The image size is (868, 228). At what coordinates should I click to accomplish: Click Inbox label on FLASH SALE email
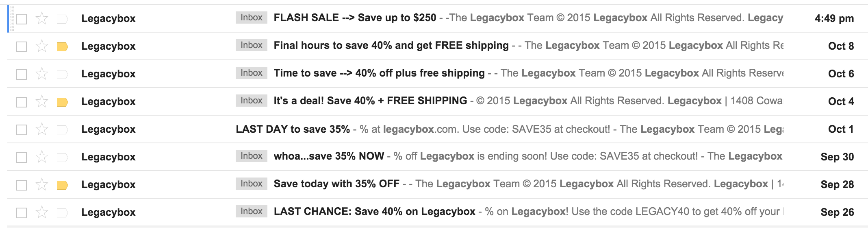pyautogui.click(x=251, y=18)
